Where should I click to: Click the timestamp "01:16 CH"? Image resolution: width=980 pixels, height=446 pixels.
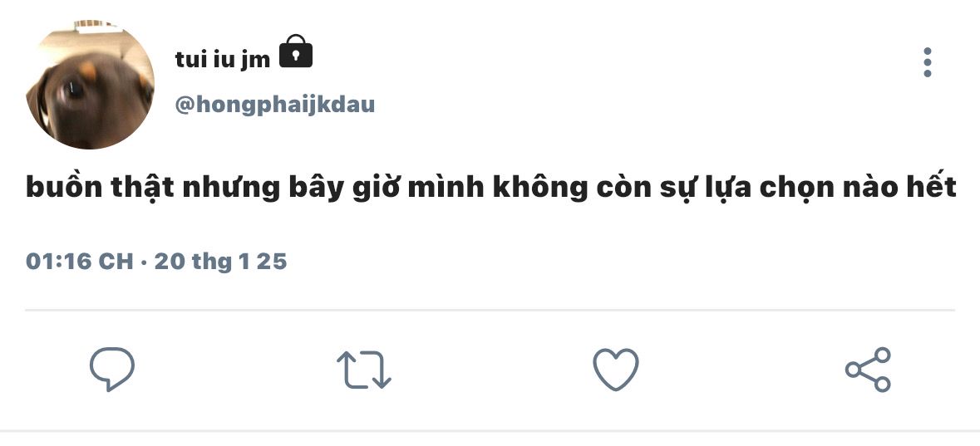tap(79, 261)
